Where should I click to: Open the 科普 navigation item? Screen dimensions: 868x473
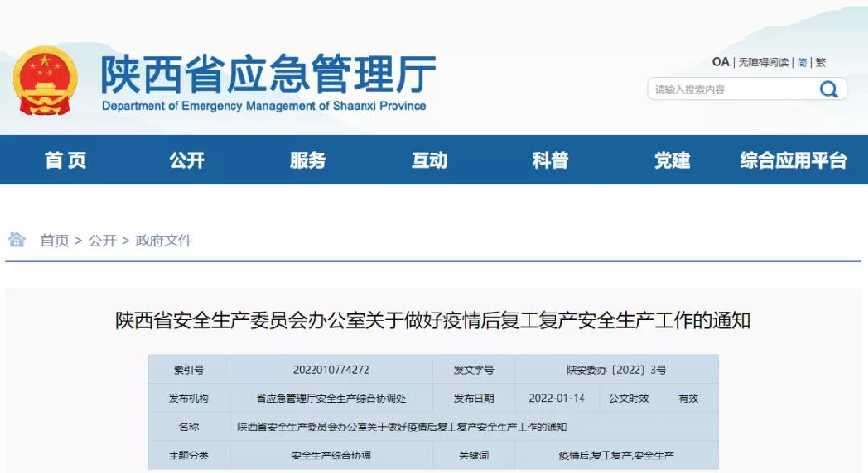click(x=551, y=160)
